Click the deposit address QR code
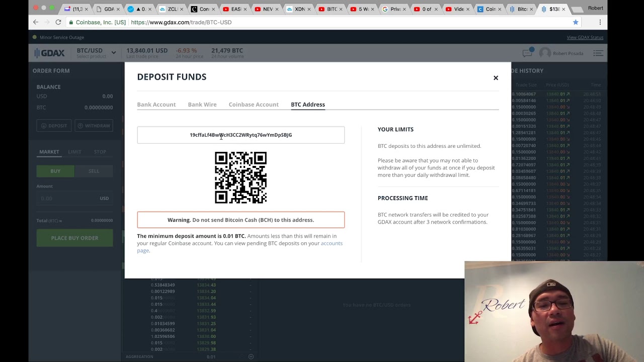The width and height of the screenshot is (644, 362). [240, 177]
